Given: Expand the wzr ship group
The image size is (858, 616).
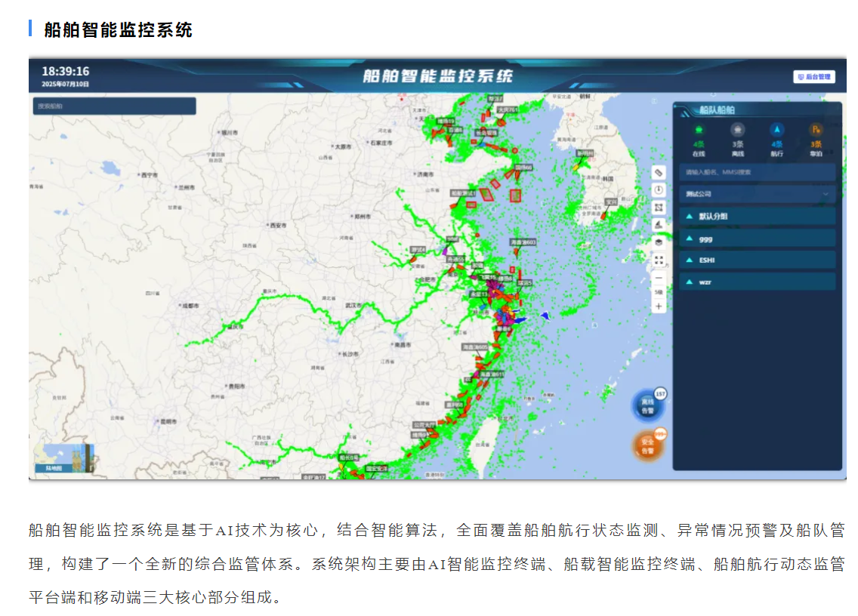Looking at the screenshot, I should pos(758,282).
